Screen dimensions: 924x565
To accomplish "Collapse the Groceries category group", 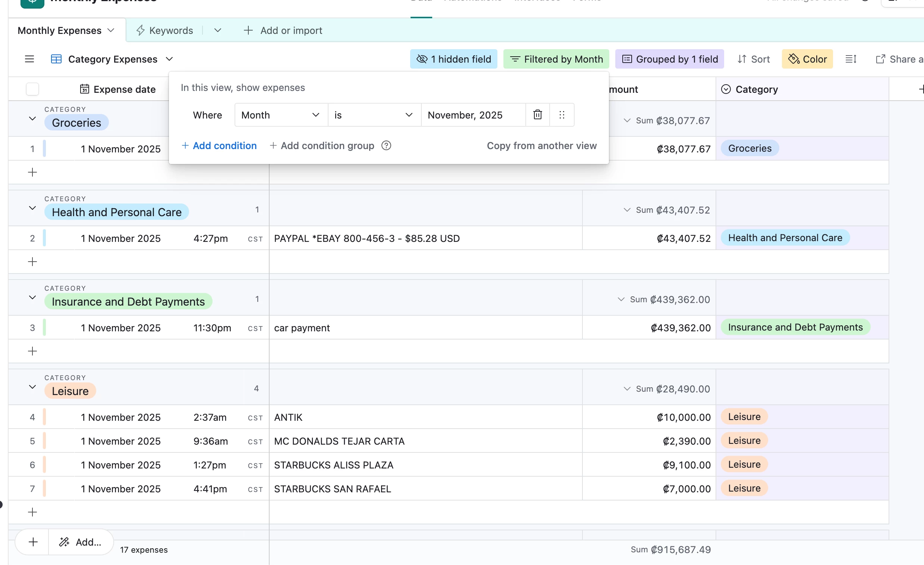I will click(32, 119).
